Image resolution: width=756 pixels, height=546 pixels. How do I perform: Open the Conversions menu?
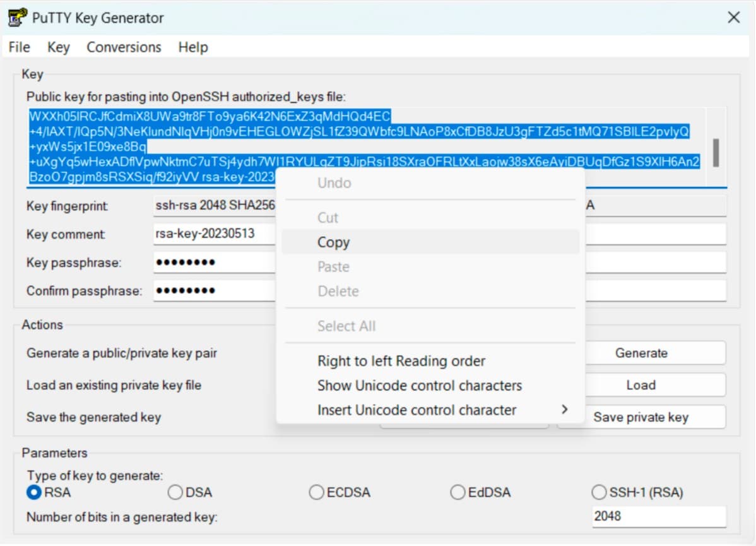tap(124, 47)
